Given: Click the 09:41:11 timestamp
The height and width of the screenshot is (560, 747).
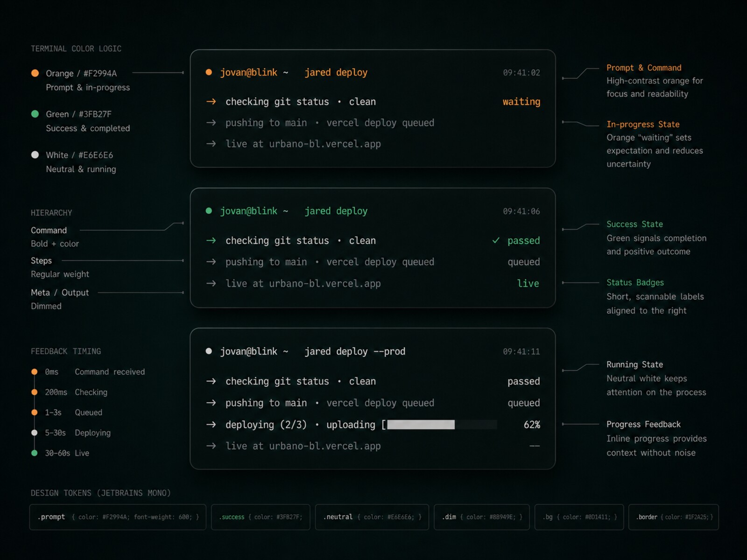Looking at the screenshot, I should [x=521, y=351].
